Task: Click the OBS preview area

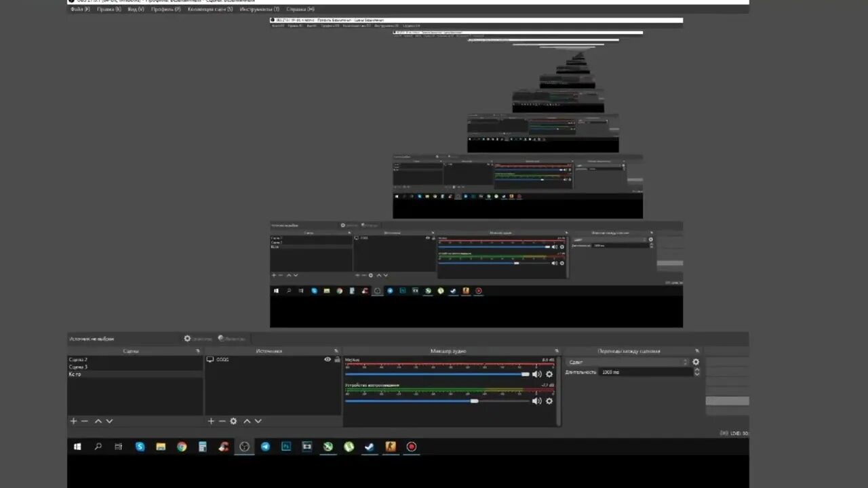Action: [408, 169]
